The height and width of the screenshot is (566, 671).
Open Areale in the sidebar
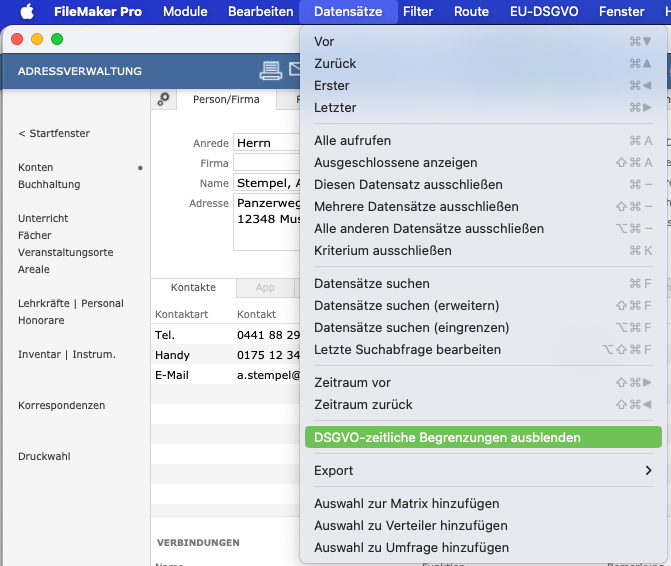tap(34, 270)
